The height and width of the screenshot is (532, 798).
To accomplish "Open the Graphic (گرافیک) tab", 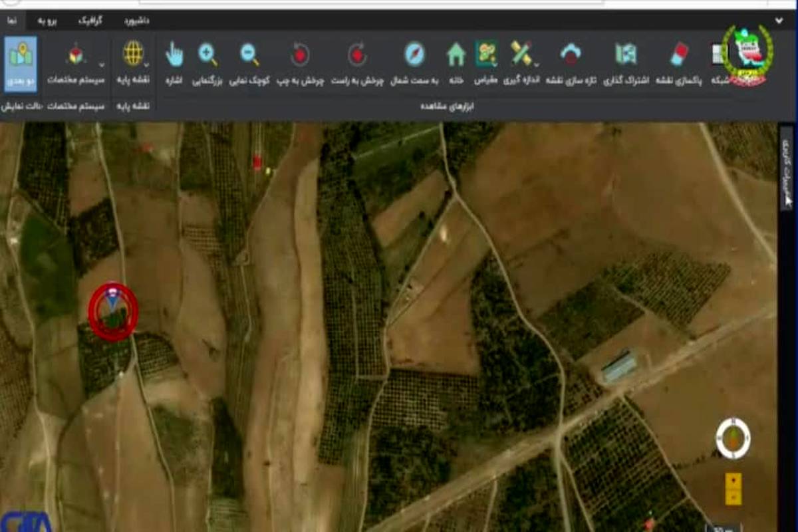I will (x=90, y=21).
